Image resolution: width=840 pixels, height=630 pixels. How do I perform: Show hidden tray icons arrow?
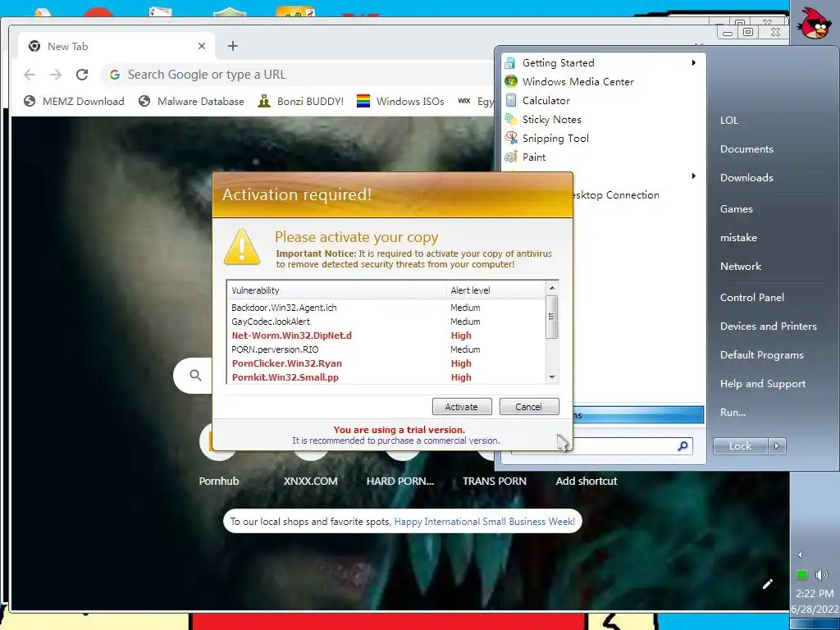pyautogui.click(x=800, y=555)
